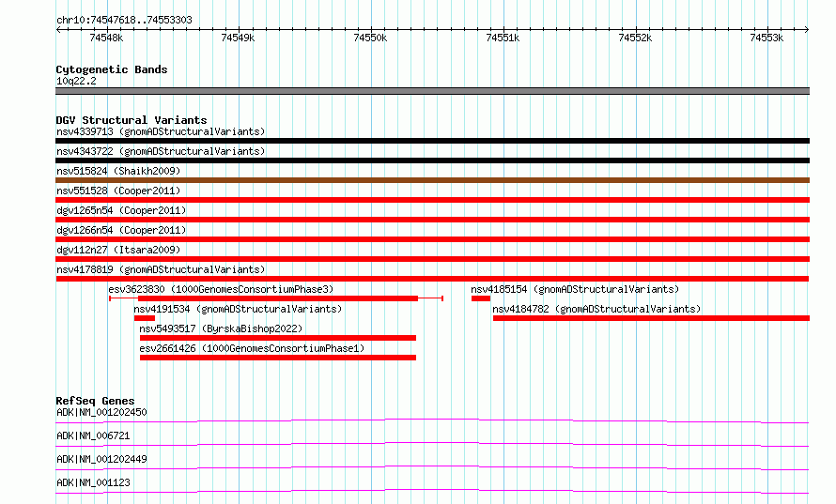Click the short red bar under nsv4191534

point(145,318)
